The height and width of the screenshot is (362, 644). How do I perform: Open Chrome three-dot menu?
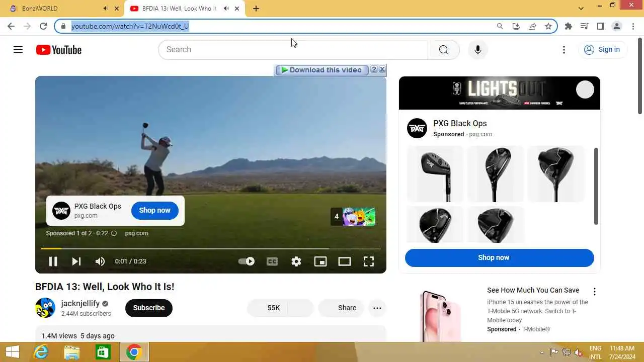point(633,26)
